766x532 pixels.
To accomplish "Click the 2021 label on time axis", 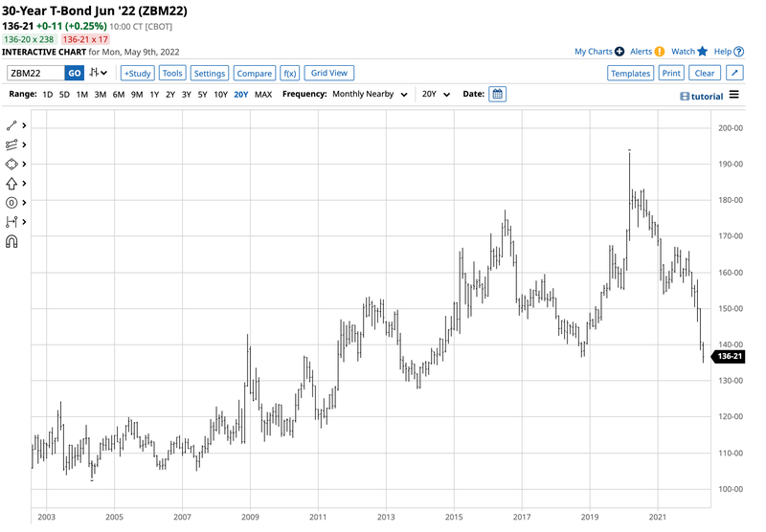I will (658, 517).
